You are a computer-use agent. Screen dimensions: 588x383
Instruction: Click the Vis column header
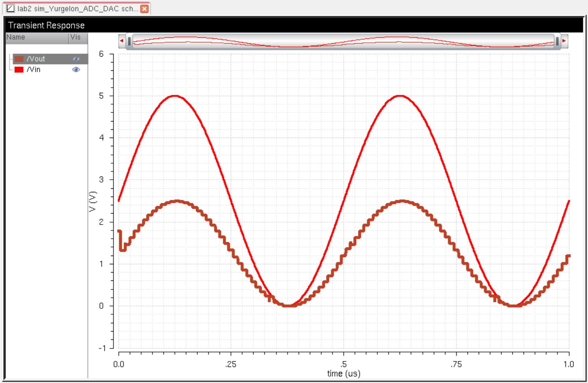76,37
